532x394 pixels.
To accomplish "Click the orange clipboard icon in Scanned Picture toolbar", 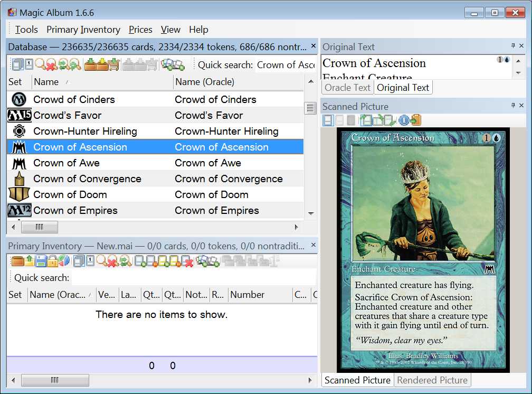I will click(x=416, y=120).
